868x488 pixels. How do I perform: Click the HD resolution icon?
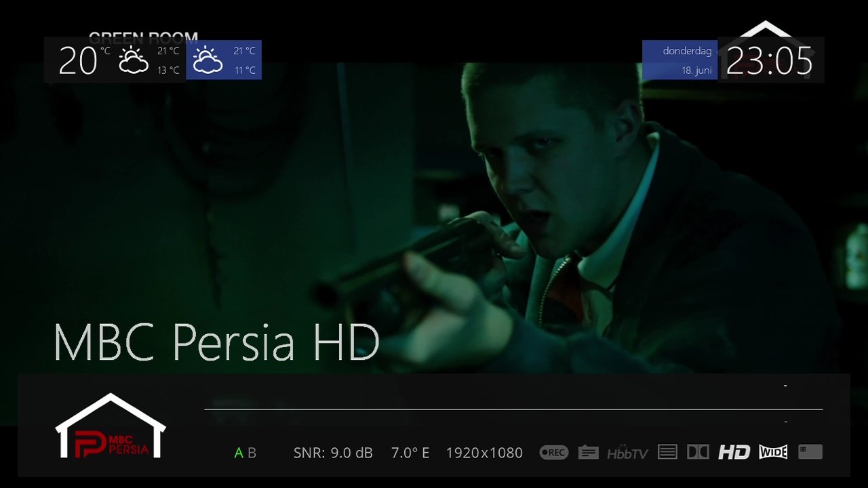tap(734, 452)
